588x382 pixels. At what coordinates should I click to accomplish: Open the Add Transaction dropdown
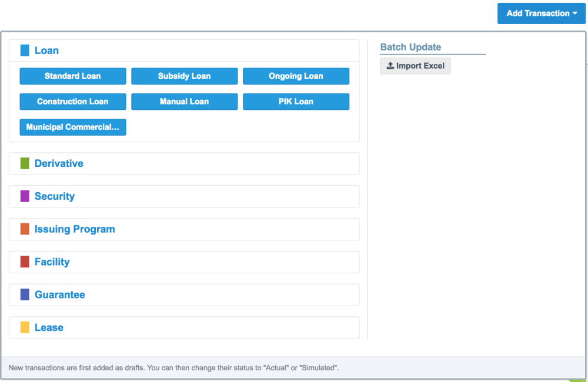[x=541, y=14]
